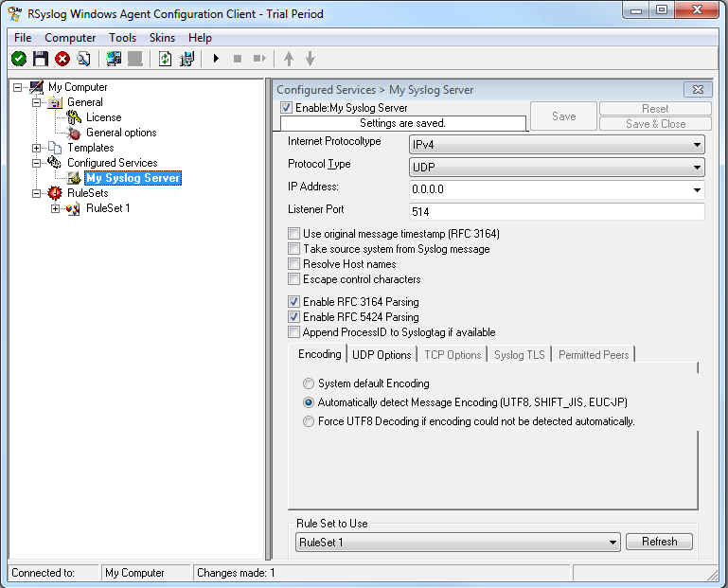Select Force UTF8 Decoding radio button
The height and width of the screenshot is (588, 728).
coord(309,421)
